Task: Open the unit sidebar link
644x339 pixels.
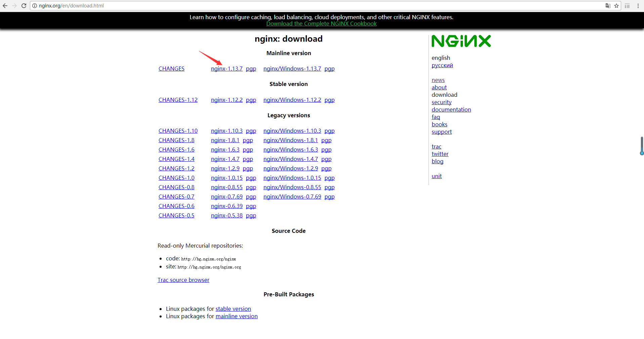Action: [x=437, y=176]
